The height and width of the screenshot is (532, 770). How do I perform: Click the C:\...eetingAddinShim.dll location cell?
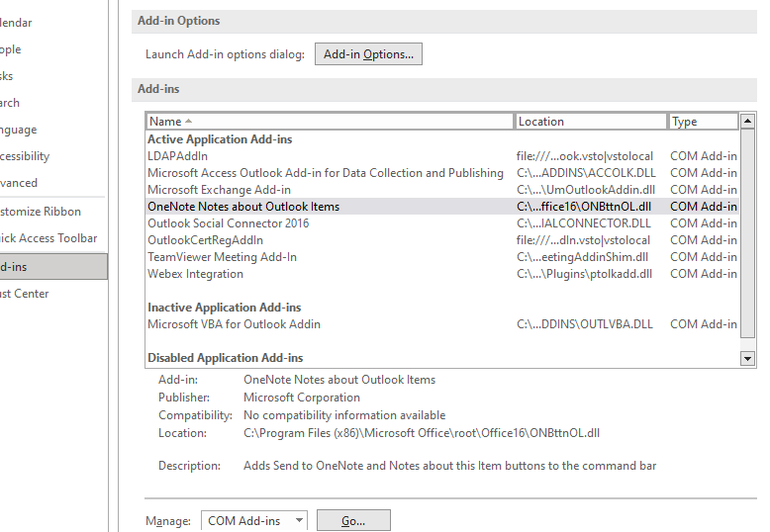[x=582, y=257]
